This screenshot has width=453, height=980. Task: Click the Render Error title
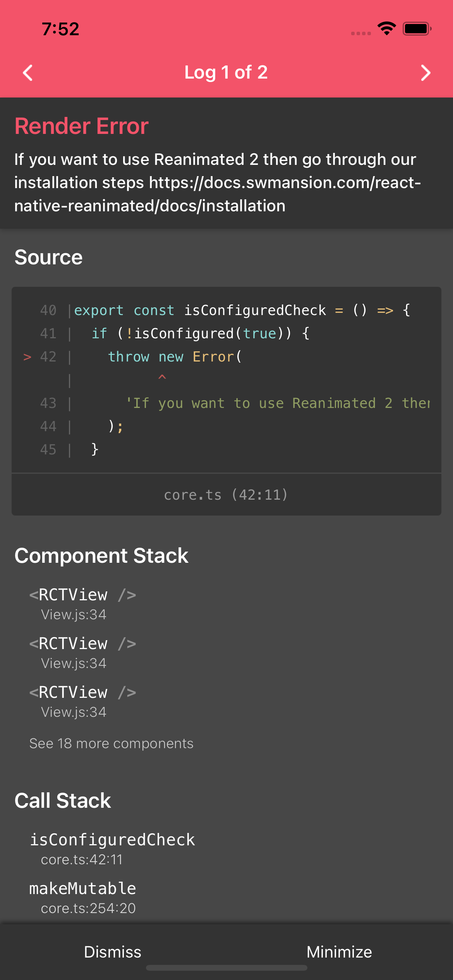[81, 125]
